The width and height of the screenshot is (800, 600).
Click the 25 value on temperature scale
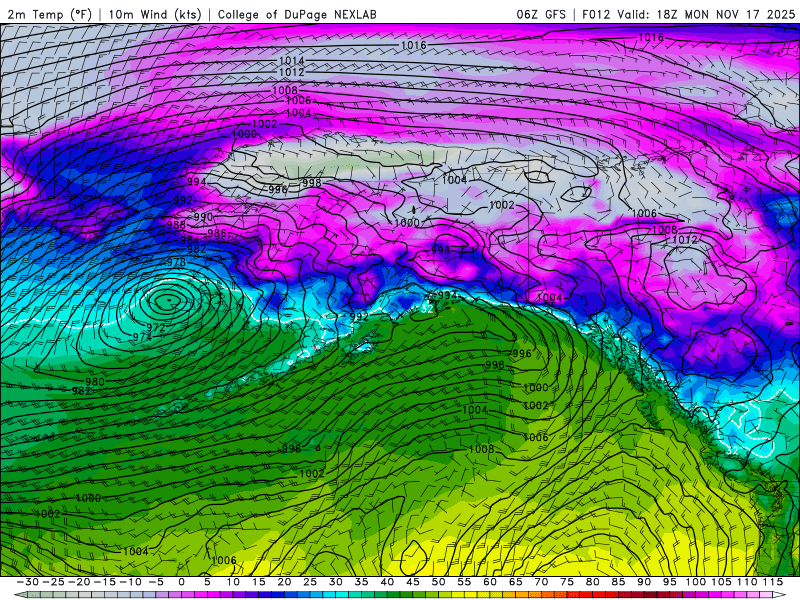click(310, 582)
